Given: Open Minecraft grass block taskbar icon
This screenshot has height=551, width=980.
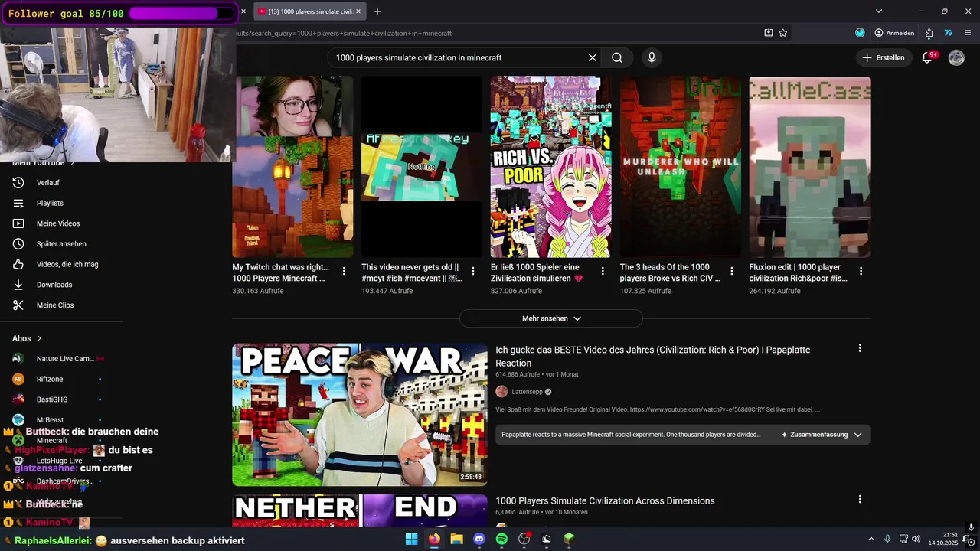Looking at the screenshot, I should 569,539.
